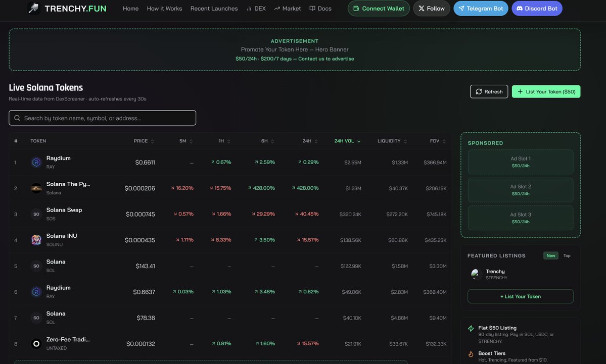
Task: Open the DEX nav item
Action: tap(256, 8)
